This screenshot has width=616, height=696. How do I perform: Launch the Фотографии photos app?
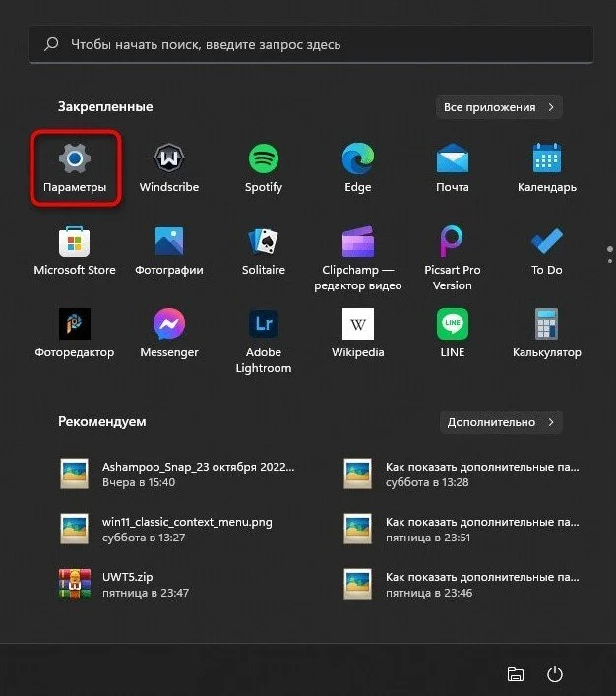(169, 251)
